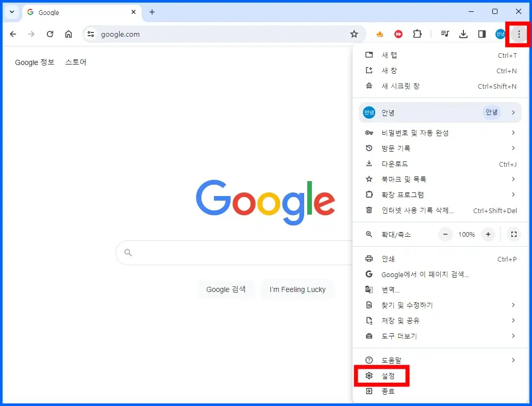The height and width of the screenshot is (406, 532).
Task: Expand 확장 프로그램 submenu
Action: pyautogui.click(x=440, y=194)
